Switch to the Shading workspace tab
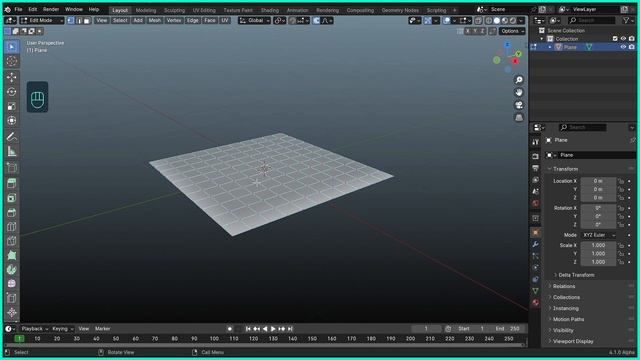 click(x=270, y=10)
